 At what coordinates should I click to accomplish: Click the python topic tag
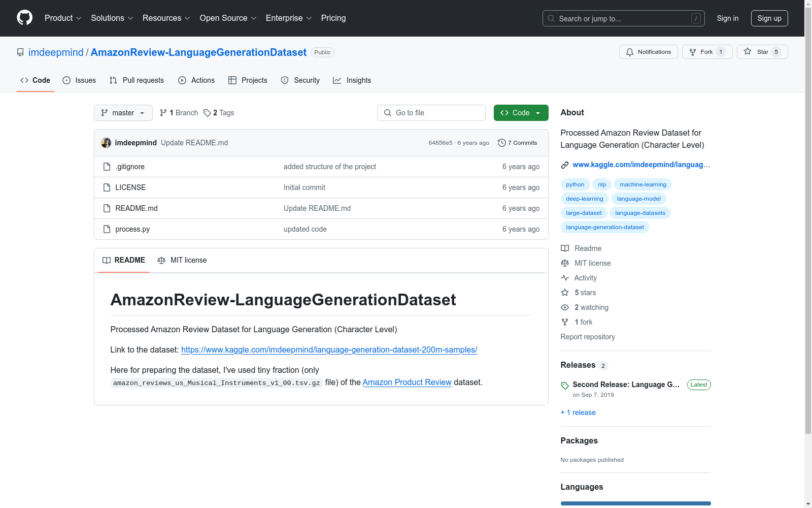[575, 184]
